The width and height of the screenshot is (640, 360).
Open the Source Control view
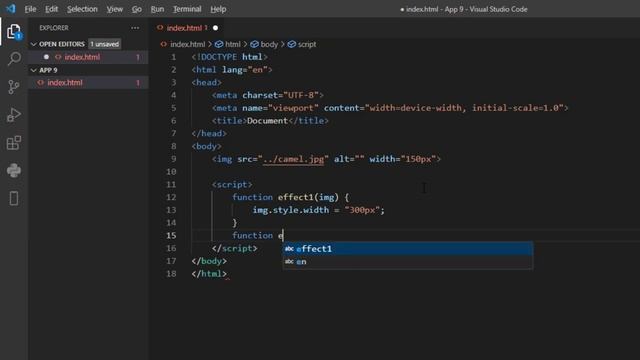(x=14, y=87)
